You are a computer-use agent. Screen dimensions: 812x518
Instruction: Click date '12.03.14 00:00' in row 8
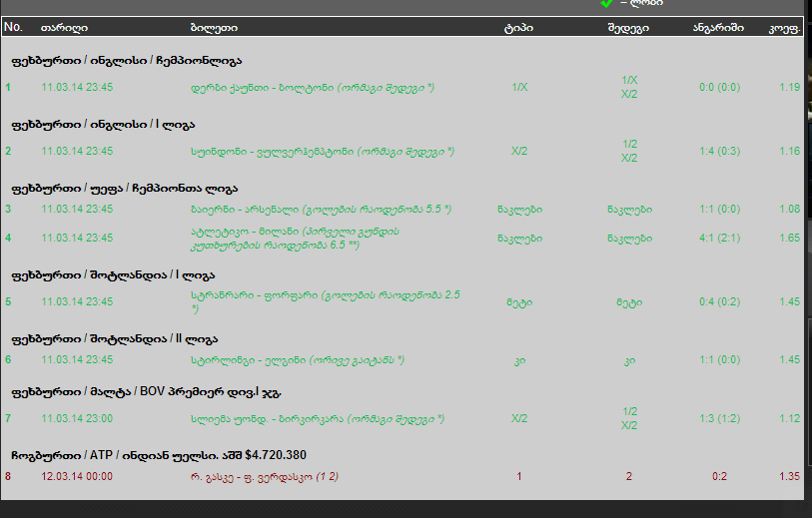click(77, 476)
